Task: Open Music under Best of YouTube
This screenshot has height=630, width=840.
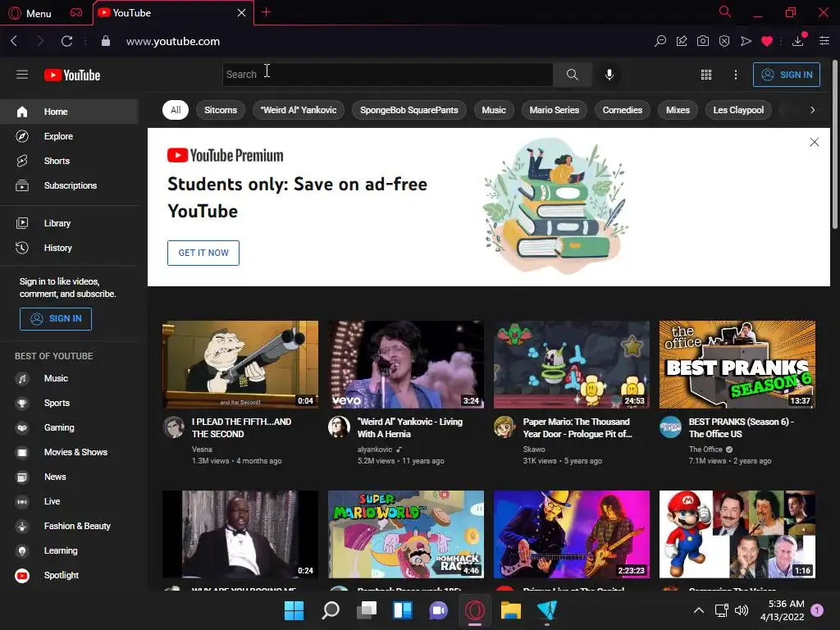Action: coord(69,378)
